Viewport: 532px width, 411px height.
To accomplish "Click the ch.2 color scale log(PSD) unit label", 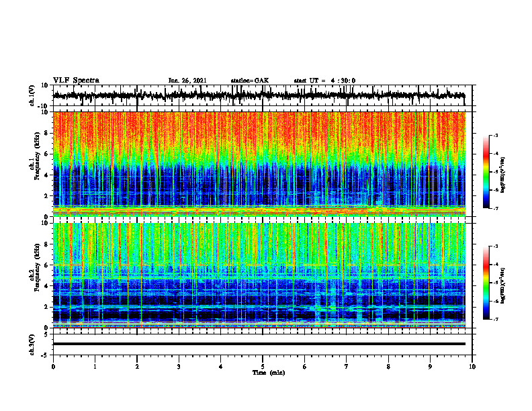I will point(503,285).
